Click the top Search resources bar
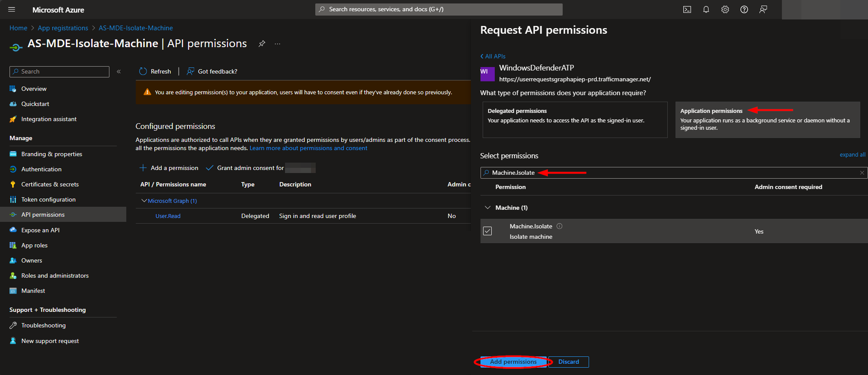Image resolution: width=868 pixels, height=375 pixels. [x=439, y=10]
